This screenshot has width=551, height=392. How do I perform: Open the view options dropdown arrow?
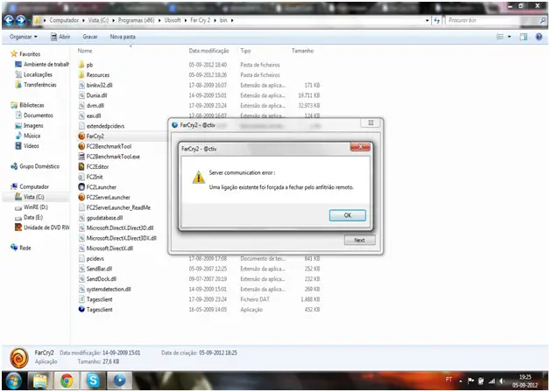(509, 37)
